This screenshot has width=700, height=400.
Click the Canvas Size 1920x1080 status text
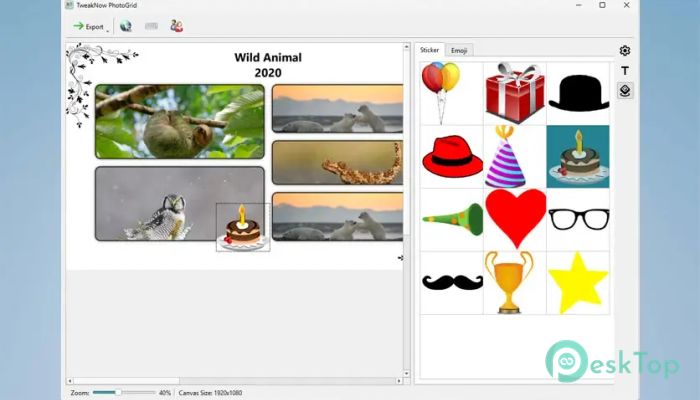[210, 393]
